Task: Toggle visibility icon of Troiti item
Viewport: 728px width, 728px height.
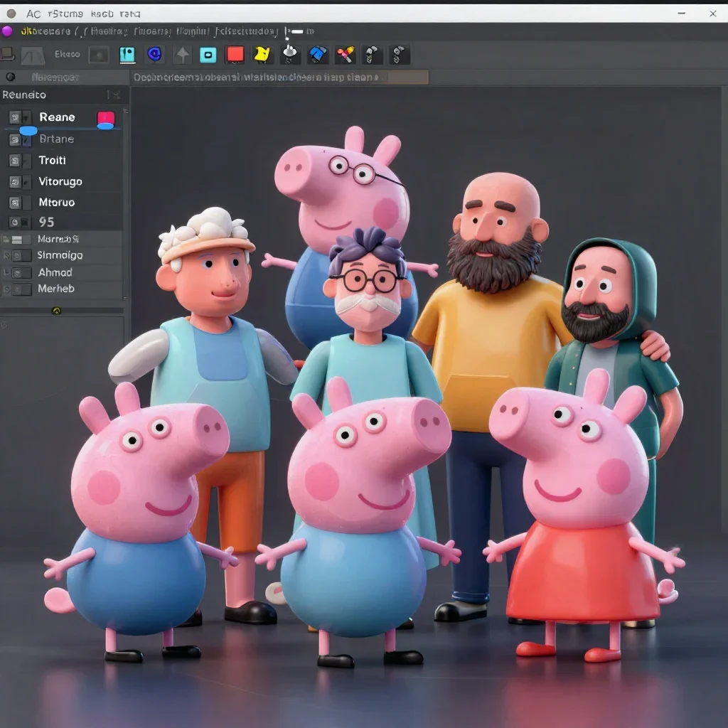Action: [x=15, y=161]
